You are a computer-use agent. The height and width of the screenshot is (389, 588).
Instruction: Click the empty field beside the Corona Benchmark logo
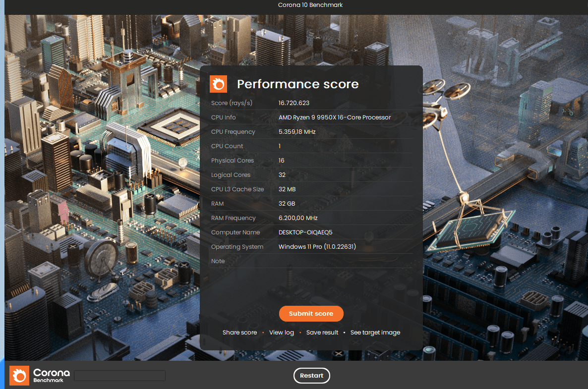coord(119,376)
